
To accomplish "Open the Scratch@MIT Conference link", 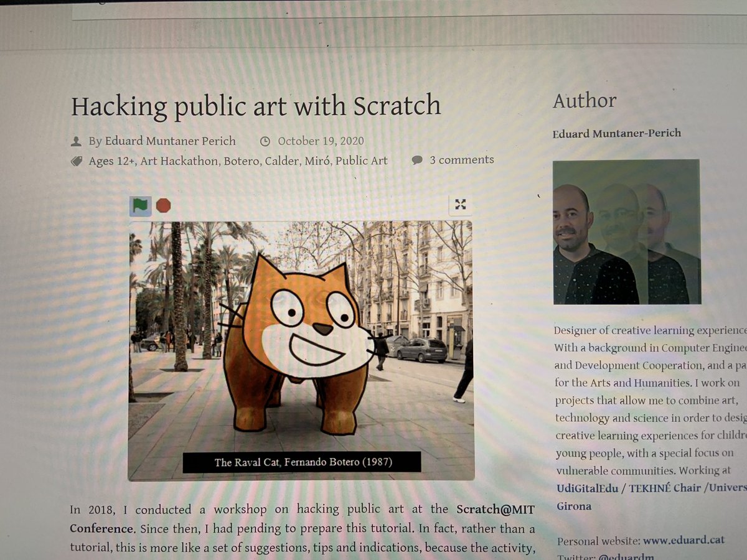I will tap(303, 518).
